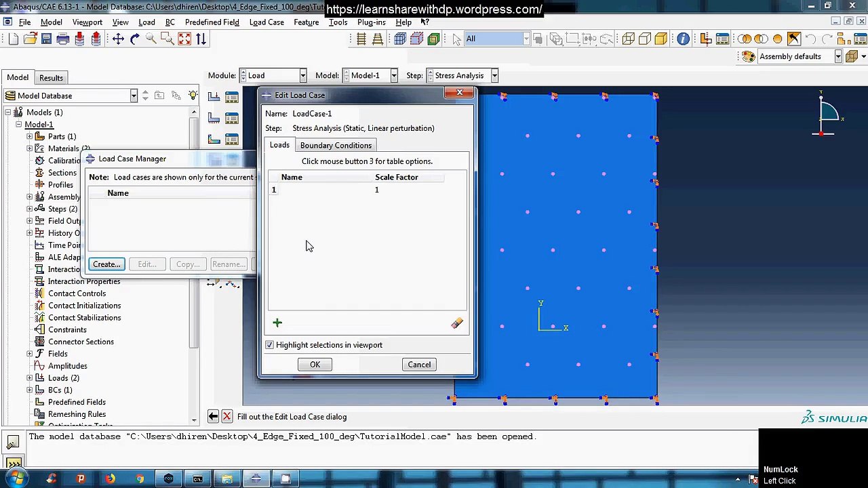Save the model database via floppy icon
The width and height of the screenshot is (868, 488).
click(46, 39)
